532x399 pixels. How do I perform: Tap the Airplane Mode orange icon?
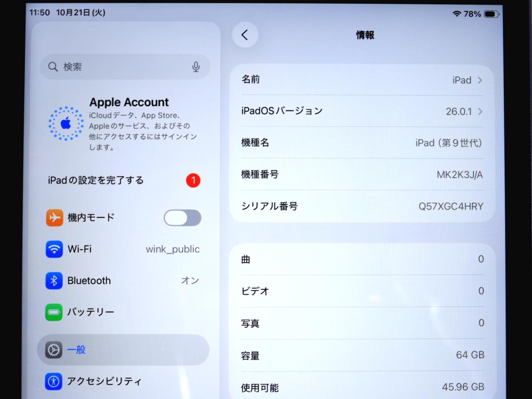click(54, 218)
